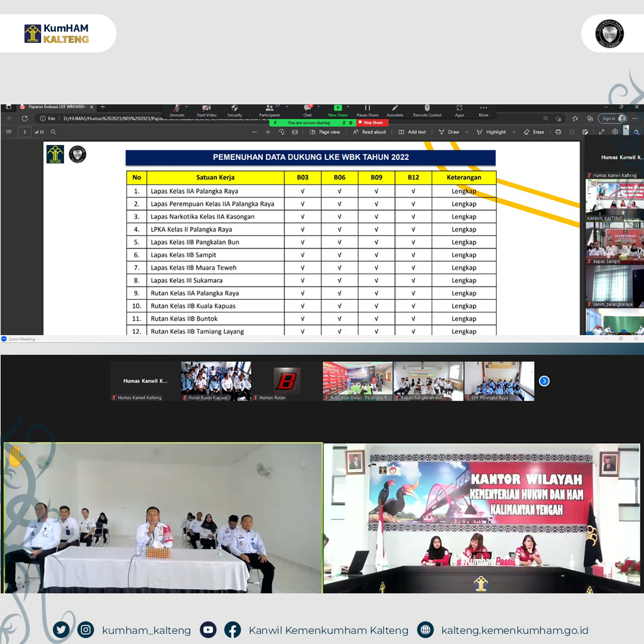Open the Security shield icon
The width and height of the screenshot is (644, 644).
235,109
